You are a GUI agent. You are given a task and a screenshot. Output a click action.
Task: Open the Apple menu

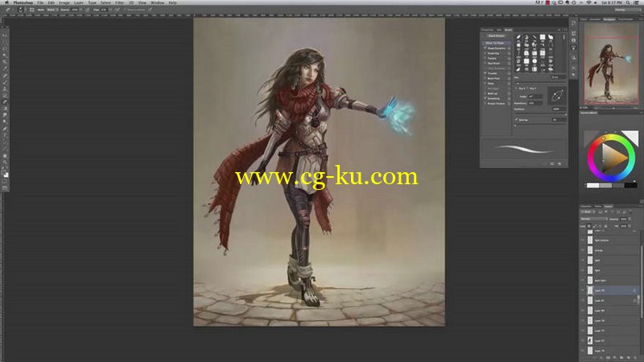coord(6,2)
